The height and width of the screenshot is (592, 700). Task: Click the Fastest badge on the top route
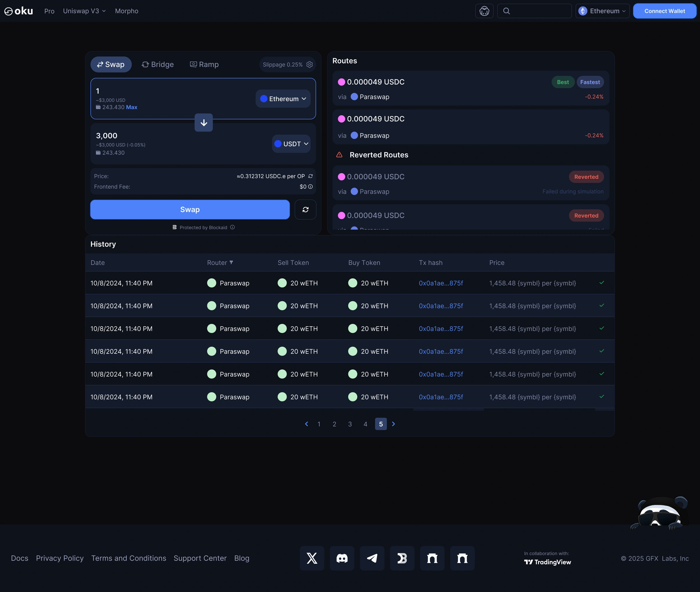coord(590,82)
